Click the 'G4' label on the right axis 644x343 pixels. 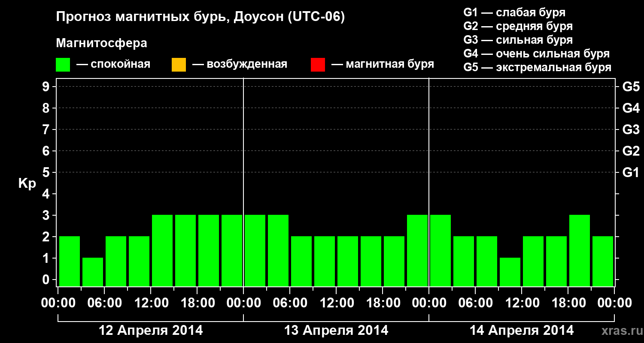[x=631, y=108]
